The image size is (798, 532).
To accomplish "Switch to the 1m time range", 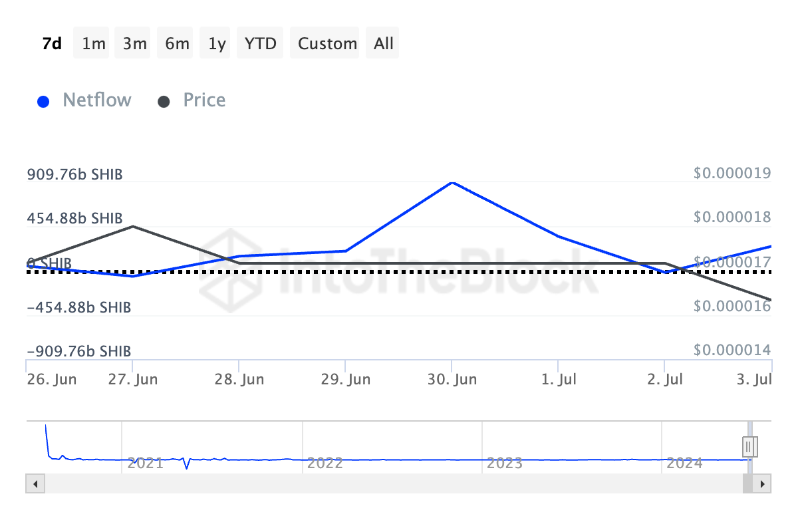I will coord(94,44).
